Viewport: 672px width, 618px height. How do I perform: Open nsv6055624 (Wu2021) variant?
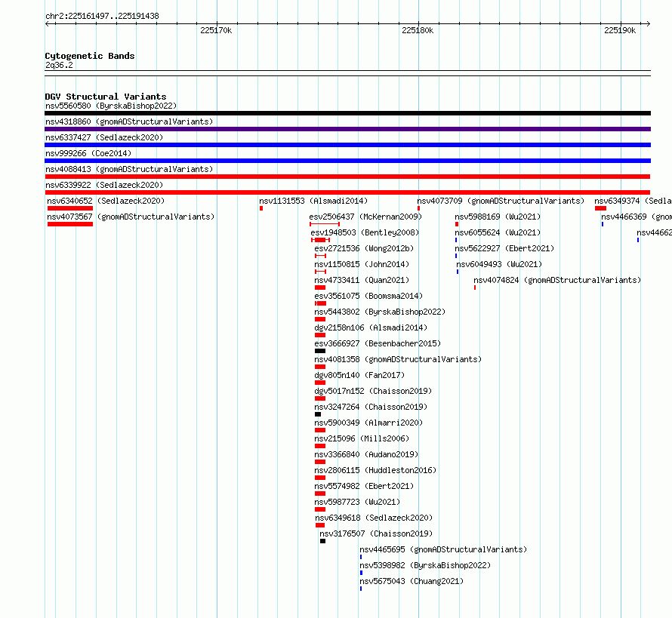pos(498,232)
